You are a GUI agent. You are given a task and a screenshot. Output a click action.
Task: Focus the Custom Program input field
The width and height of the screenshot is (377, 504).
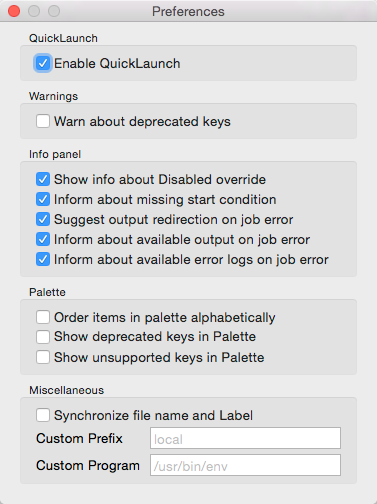coord(245,465)
